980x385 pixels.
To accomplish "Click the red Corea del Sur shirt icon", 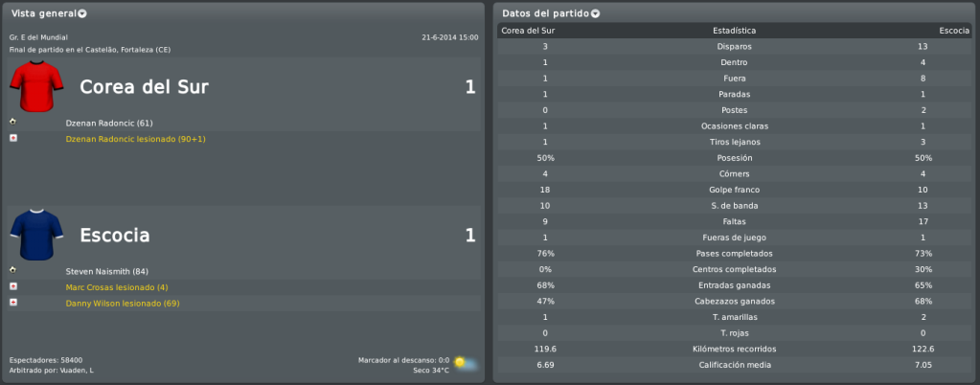I will (x=36, y=86).
